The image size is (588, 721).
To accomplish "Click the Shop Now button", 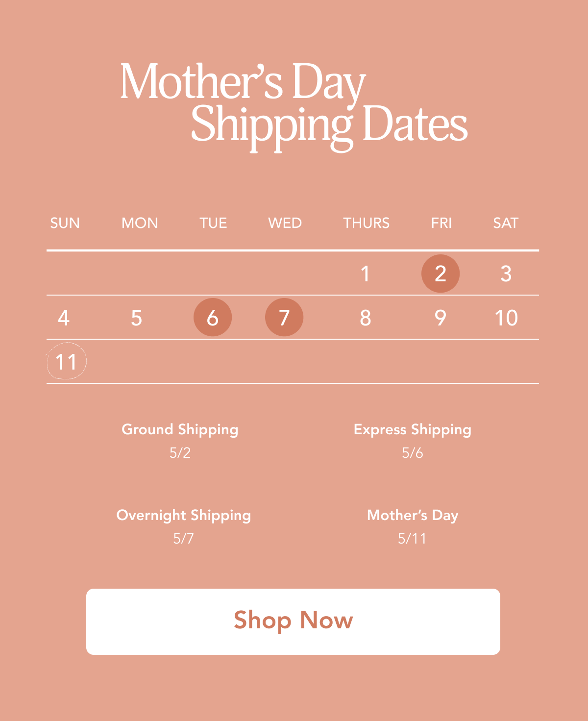I will 293,621.
